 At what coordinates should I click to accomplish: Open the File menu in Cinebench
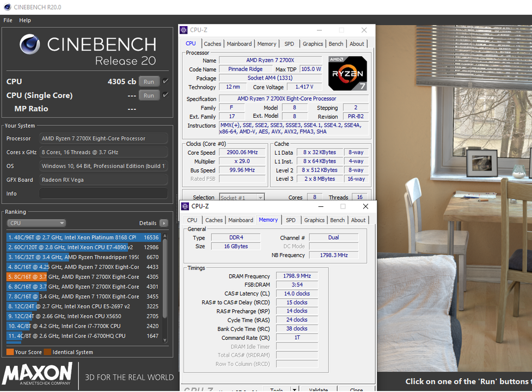pyautogui.click(x=8, y=20)
